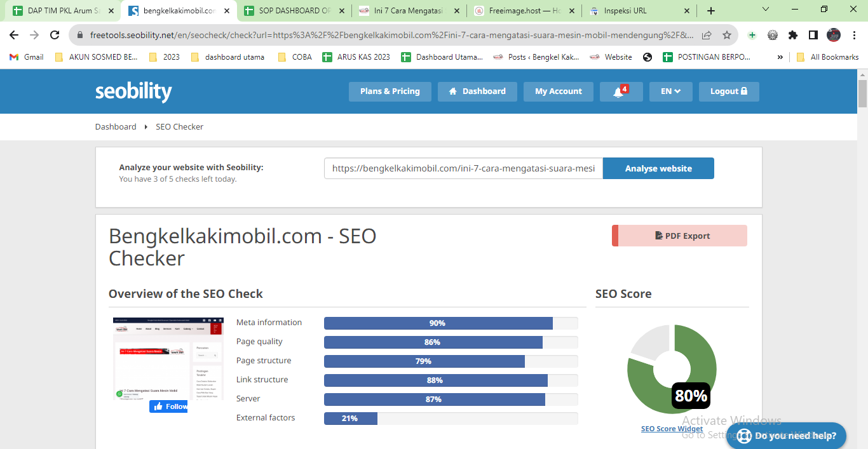Open My Account
Viewport: 868px width, 449px height.
[558, 91]
